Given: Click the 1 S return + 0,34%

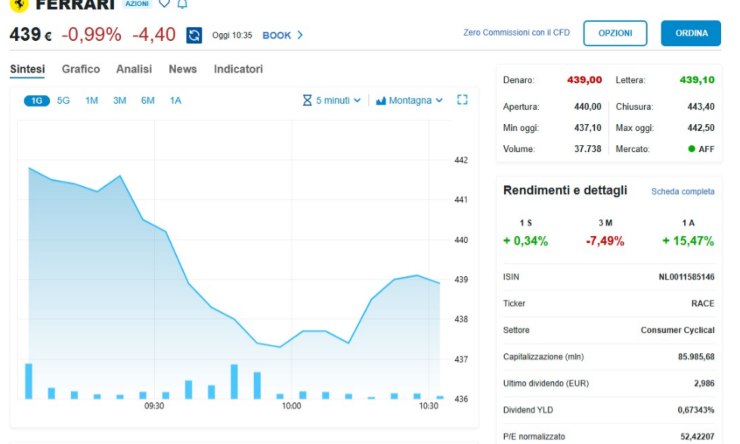Looking at the screenshot, I should (525, 241).
